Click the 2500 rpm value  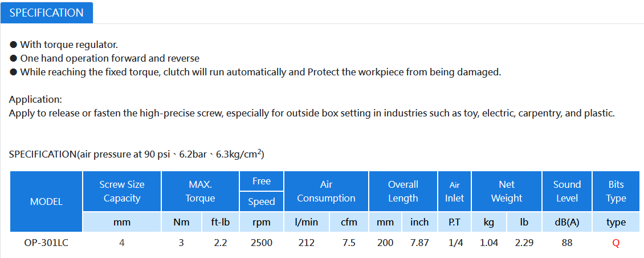pos(262,243)
